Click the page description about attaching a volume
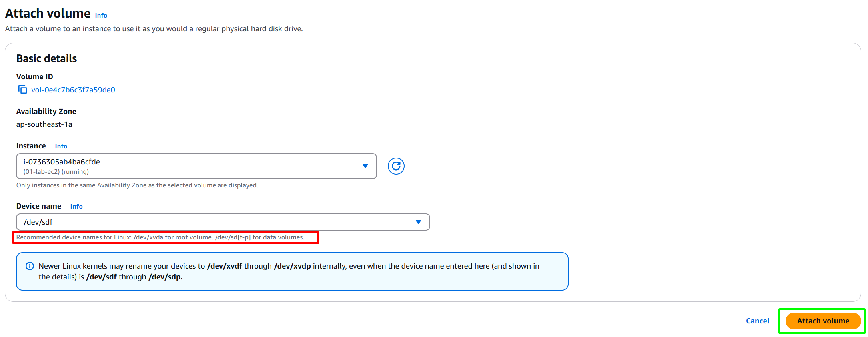The height and width of the screenshot is (337, 868). 154,29
